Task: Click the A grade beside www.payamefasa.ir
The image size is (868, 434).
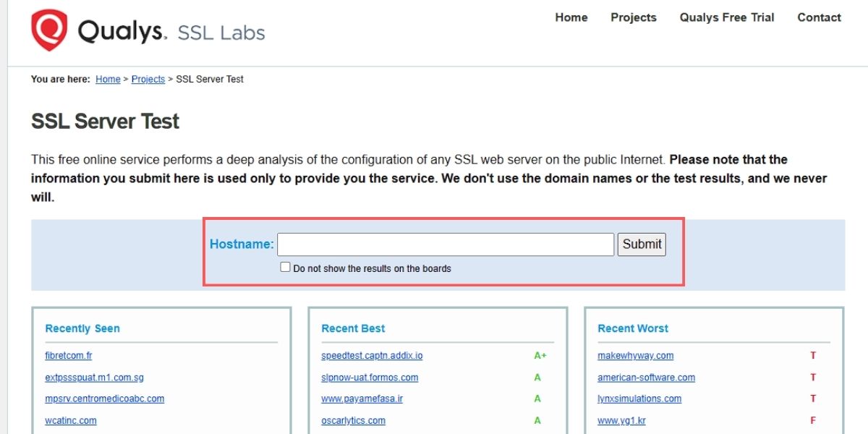Action: pos(537,399)
